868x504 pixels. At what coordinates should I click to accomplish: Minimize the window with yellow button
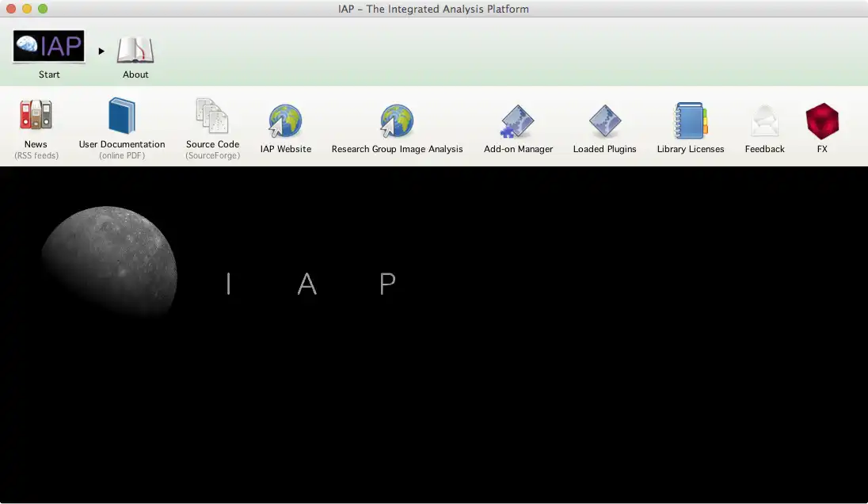click(27, 9)
